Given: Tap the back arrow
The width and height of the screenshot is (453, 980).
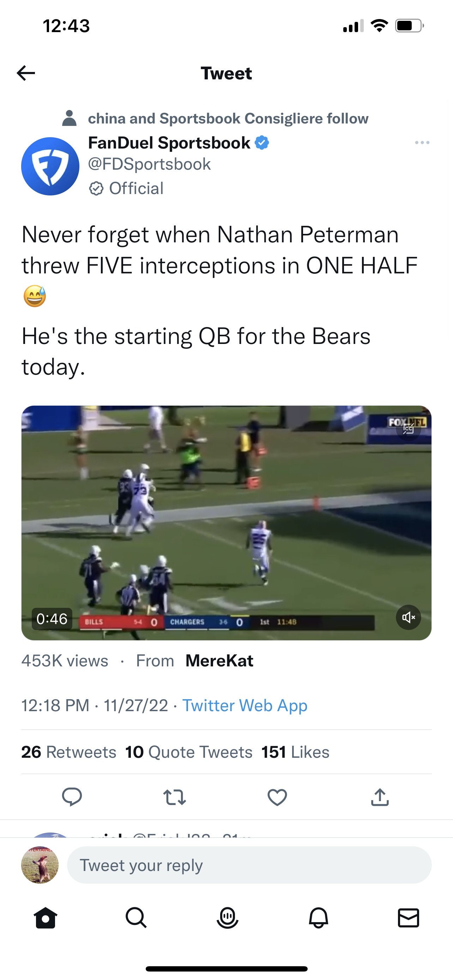Looking at the screenshot, I should (x=26, y=73).
